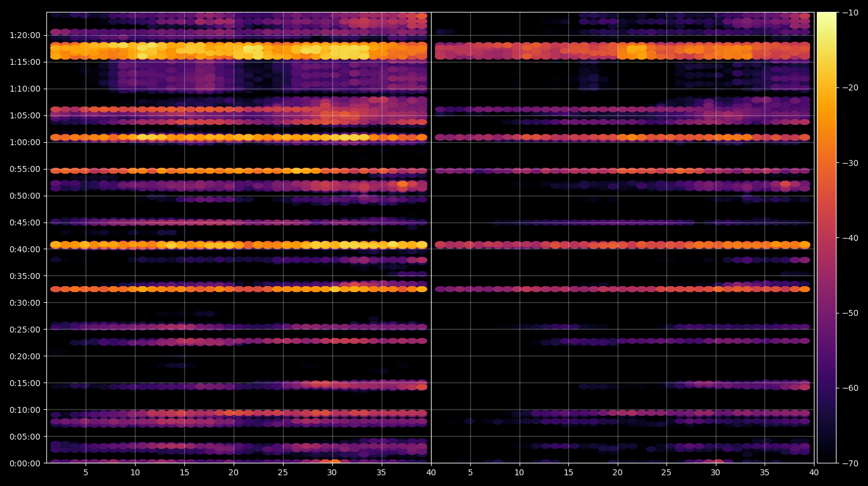Click the -70 colorbar tick label
868x486 pixels.
pyautogui.click(x=850, y=463)
